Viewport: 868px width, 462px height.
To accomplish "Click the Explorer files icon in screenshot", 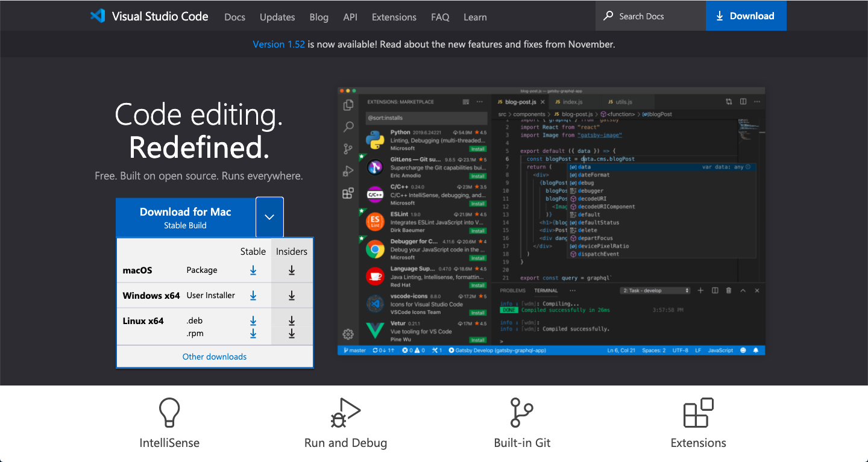I will coord(348,105).
